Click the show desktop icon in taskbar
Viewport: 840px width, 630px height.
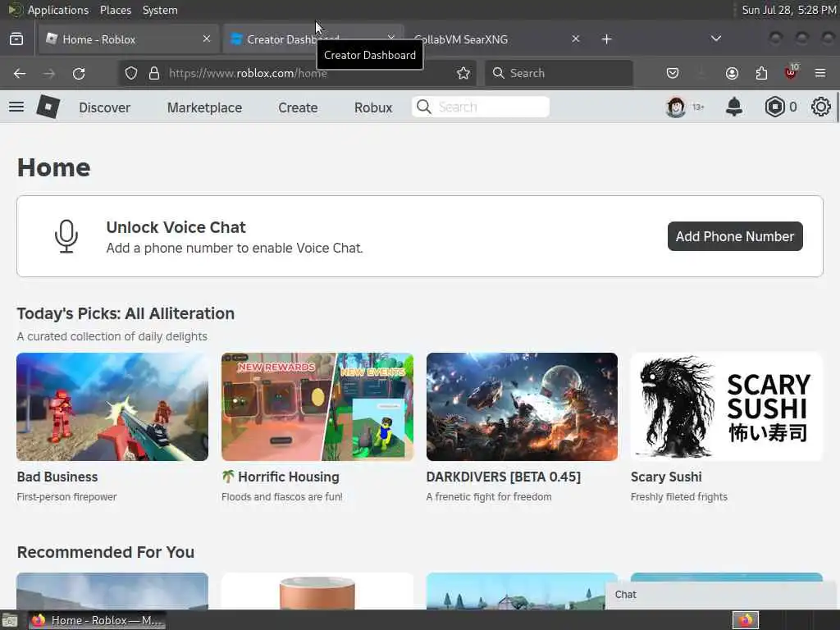tap(10, 620)
